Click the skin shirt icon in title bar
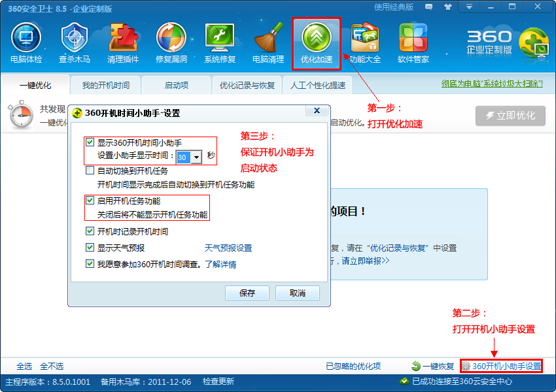The image size is (556, 392). point(448,7)
